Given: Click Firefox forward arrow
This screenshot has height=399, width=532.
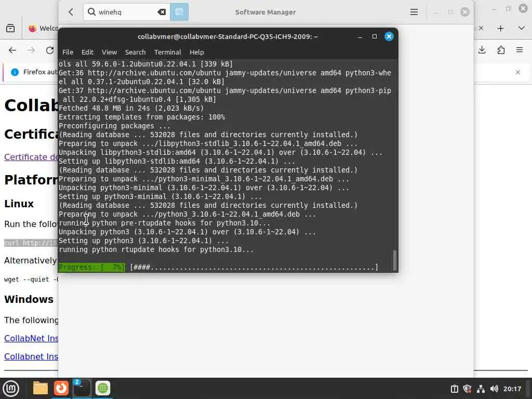Looking at the screenshot, I should [x=31, y=50].
